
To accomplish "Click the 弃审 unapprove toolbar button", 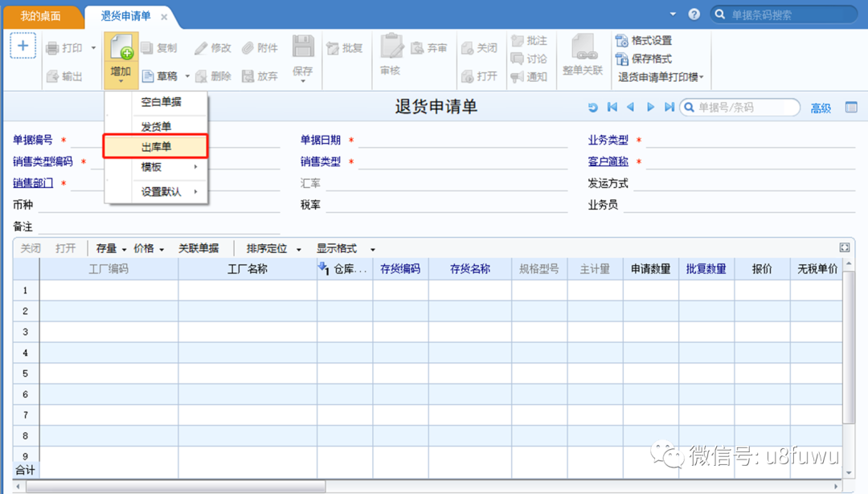I will 429,48.
